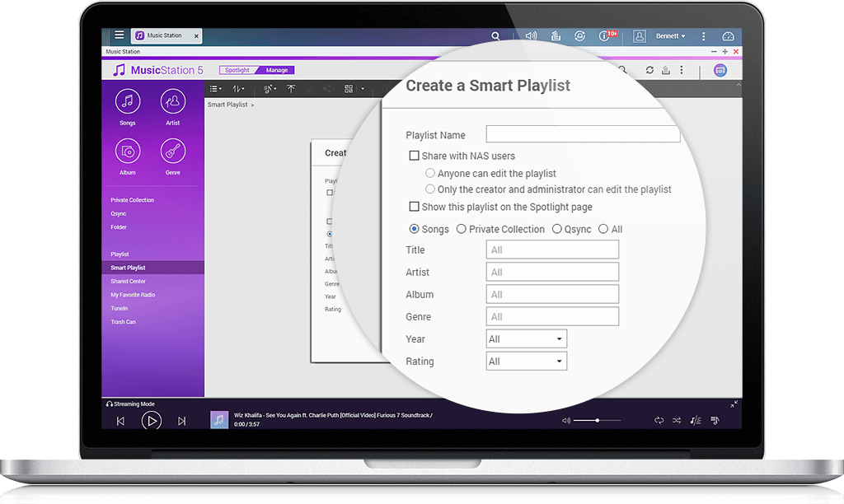844x504 pixels.
Task: Collapse the player with arrows icon
Action: [734, 404]
